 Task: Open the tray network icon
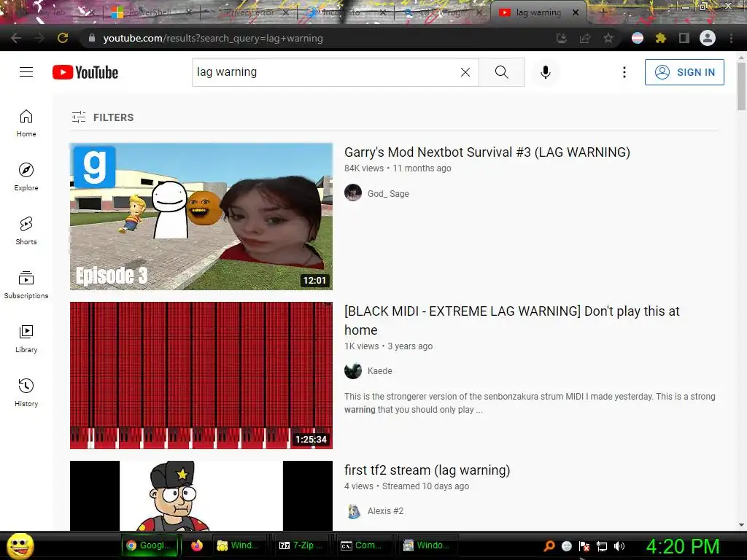pyautogui.click(x=602, y=546)
